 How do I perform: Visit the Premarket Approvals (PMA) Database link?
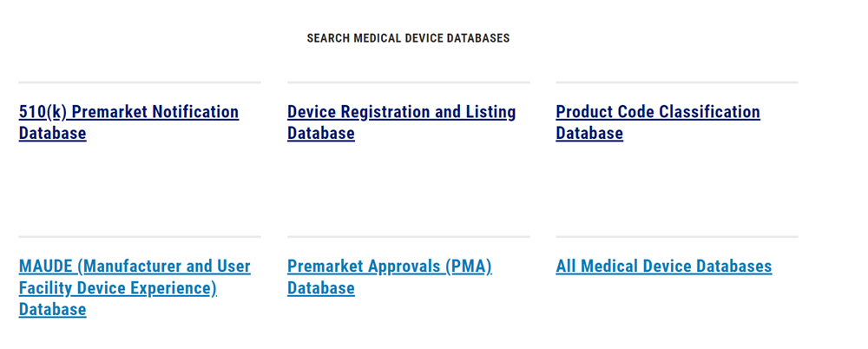coord(390,277)
